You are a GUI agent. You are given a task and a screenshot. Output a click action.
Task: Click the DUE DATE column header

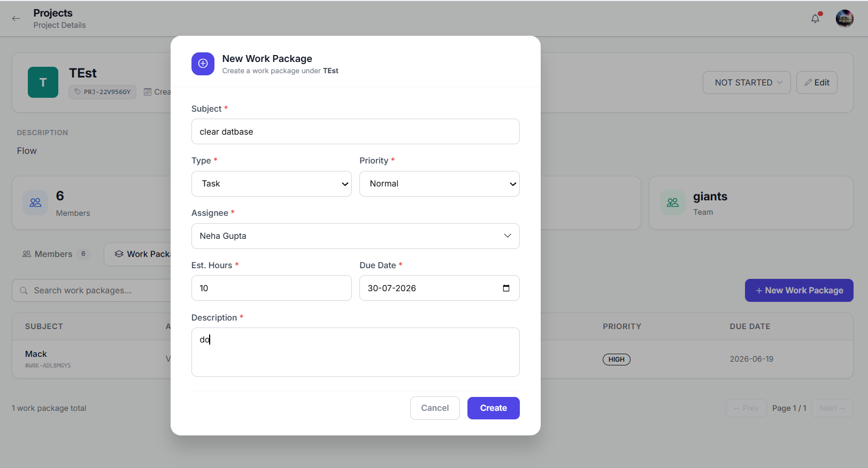[x=750, y=326]
